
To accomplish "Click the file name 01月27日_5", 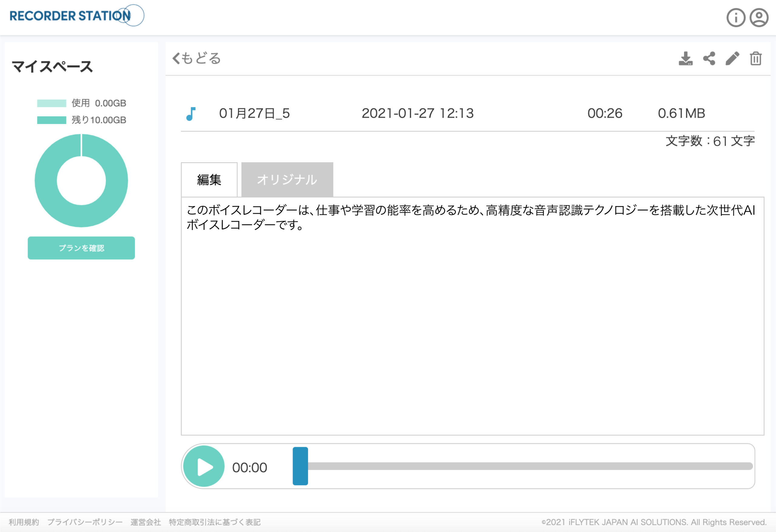I will 254,114.
